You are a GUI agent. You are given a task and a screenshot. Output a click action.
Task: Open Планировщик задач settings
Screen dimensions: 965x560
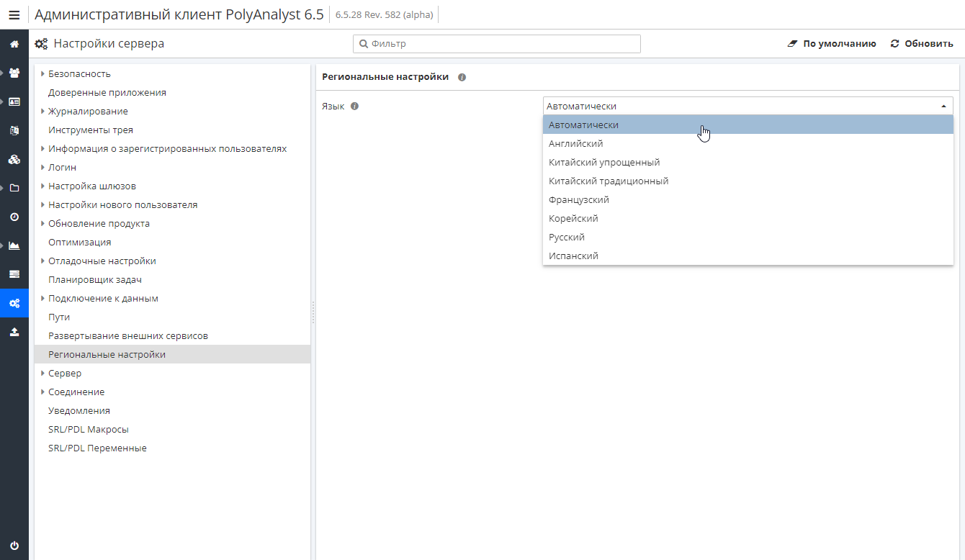point(95,279)
